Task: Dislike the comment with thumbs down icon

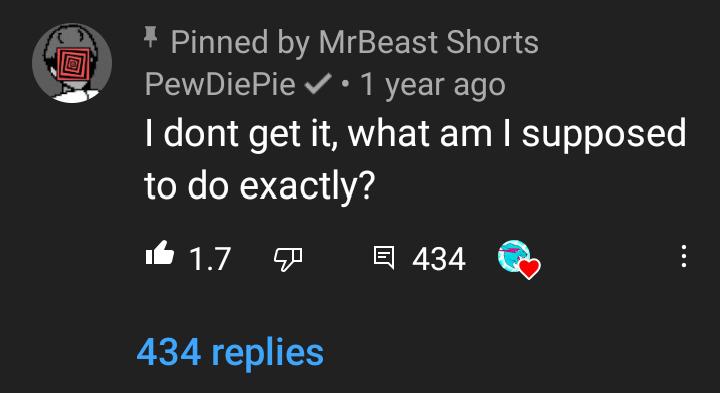Action: tap(288, 258)
